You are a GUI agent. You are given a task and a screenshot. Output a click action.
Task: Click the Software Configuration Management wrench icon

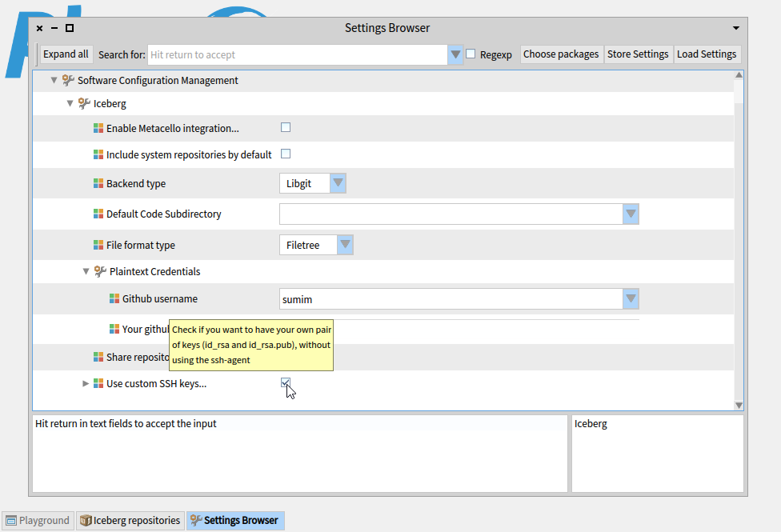[x=68, y=80]
